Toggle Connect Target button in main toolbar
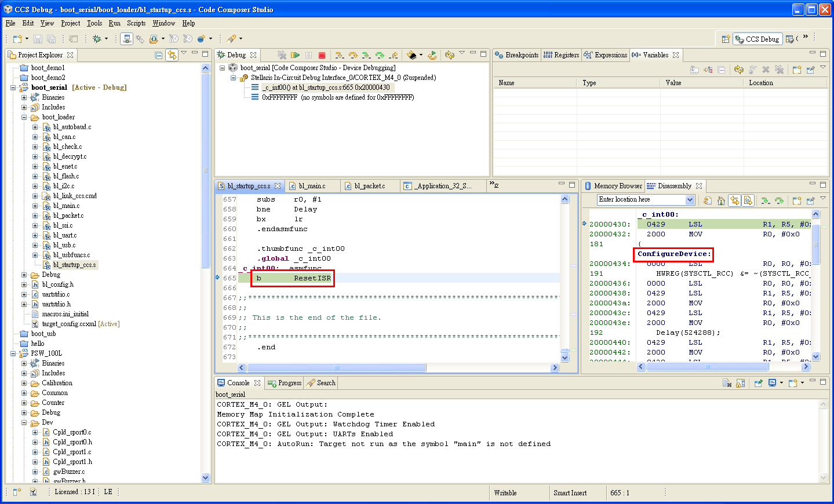The height and width of the screenshot is (504, 834). point(126,39)
